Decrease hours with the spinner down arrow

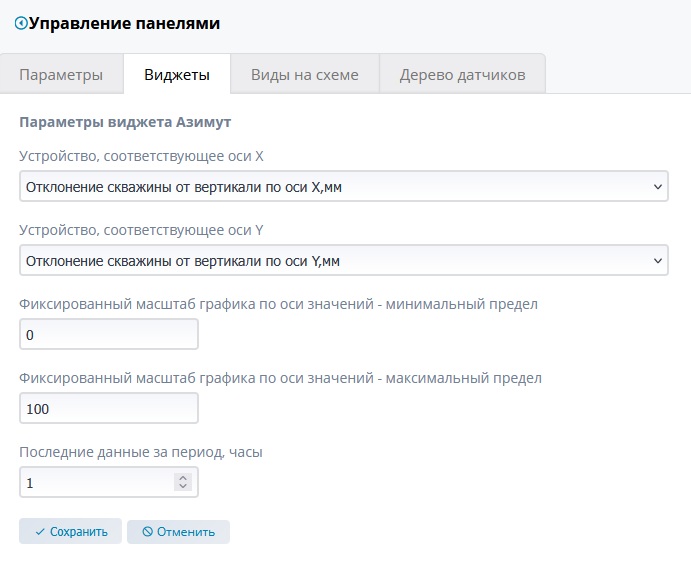(x=182, y=488)
